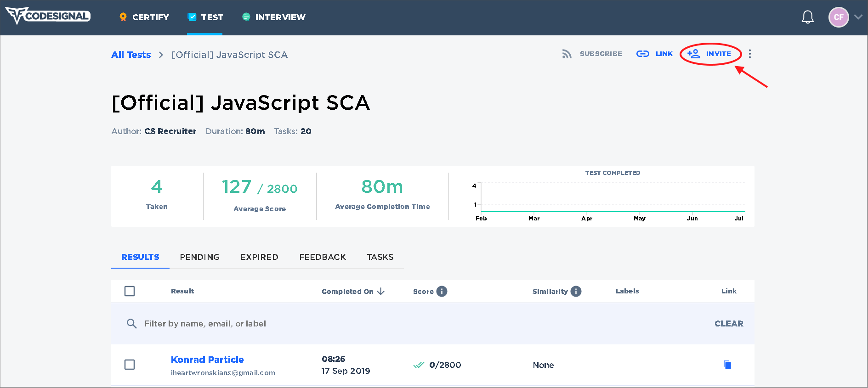Expand the account dropdown arrow
The width and height of the screenshot is (868, 388).
(x=858, y=17)
